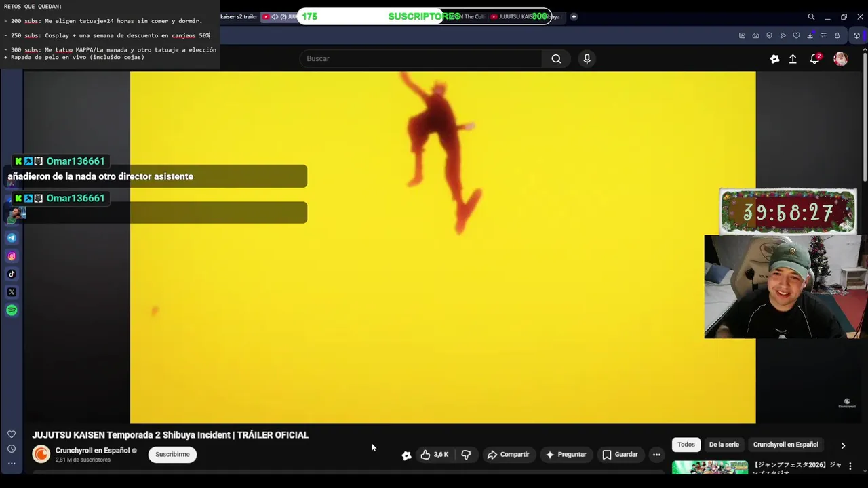Open more video actions three-dots button
This screenshot has height=488, width=868.
click(656, 455)
